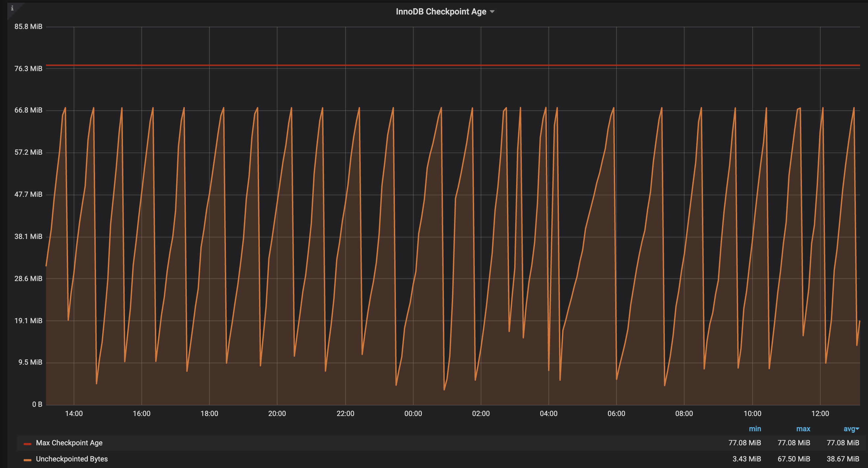Click the 14:00 label on the time axis
868x468 pixels.
74,414
